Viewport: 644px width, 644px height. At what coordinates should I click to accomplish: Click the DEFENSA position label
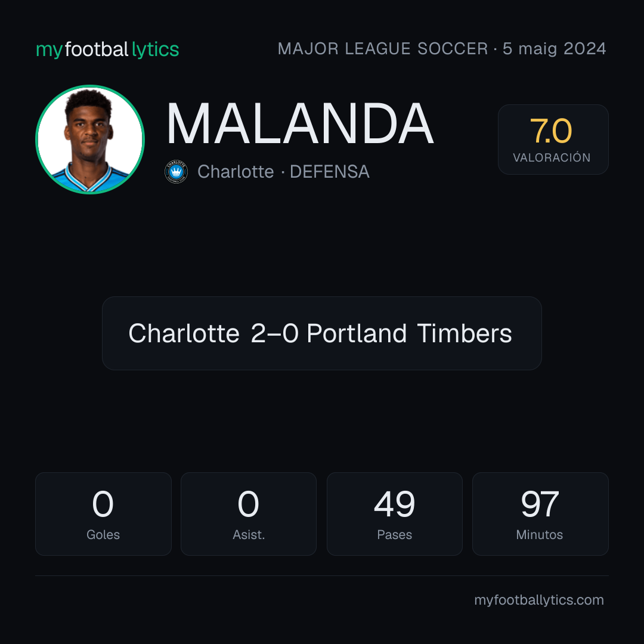coord(330,172)
